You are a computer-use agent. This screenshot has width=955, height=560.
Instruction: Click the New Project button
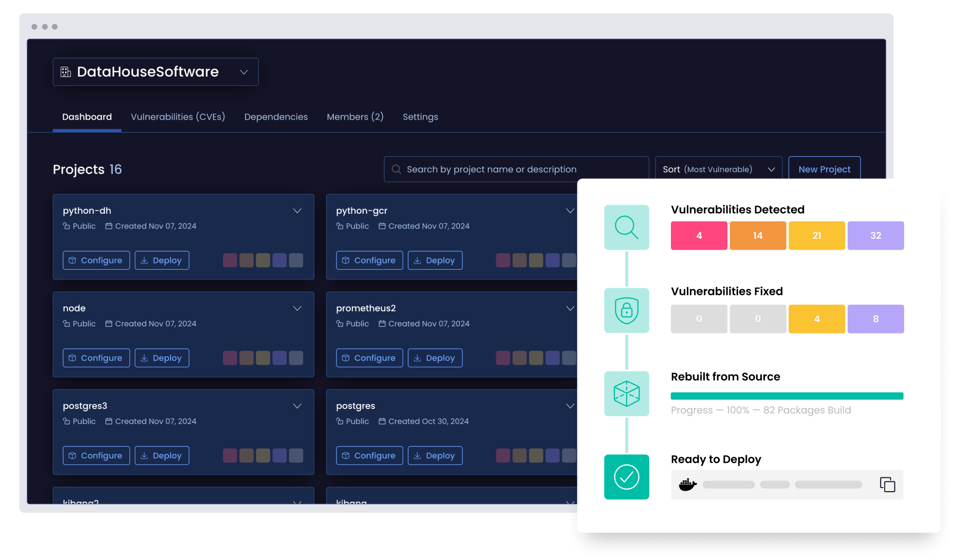824,169
